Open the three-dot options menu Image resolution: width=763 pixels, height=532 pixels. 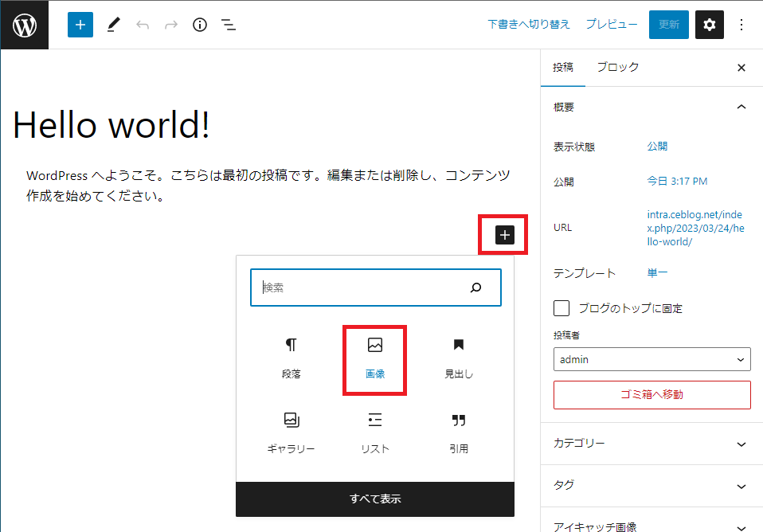(741, 25)
